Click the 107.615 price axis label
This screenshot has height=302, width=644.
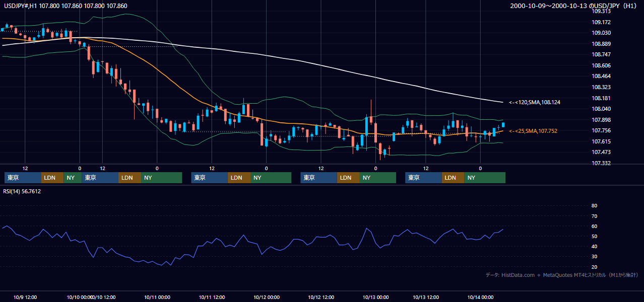tap(601, 141)
